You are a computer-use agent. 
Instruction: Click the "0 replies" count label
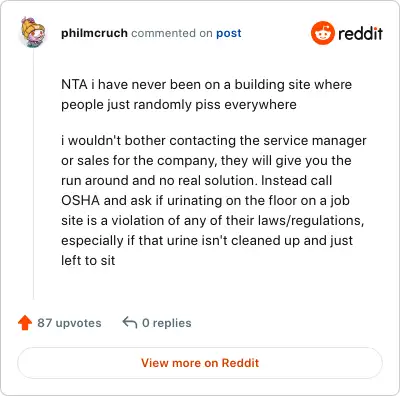(x=167, y=323)
